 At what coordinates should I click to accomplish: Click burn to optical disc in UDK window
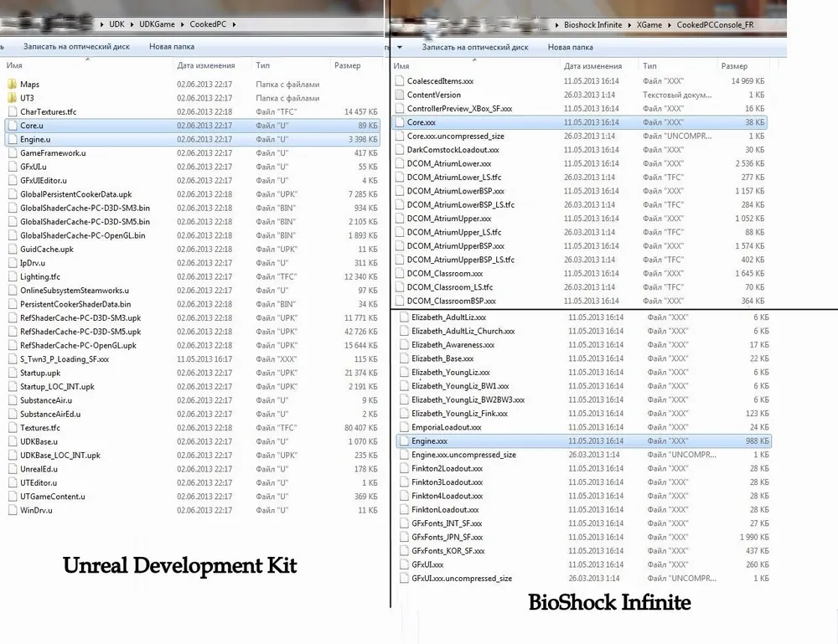click(x=76, y=47)
